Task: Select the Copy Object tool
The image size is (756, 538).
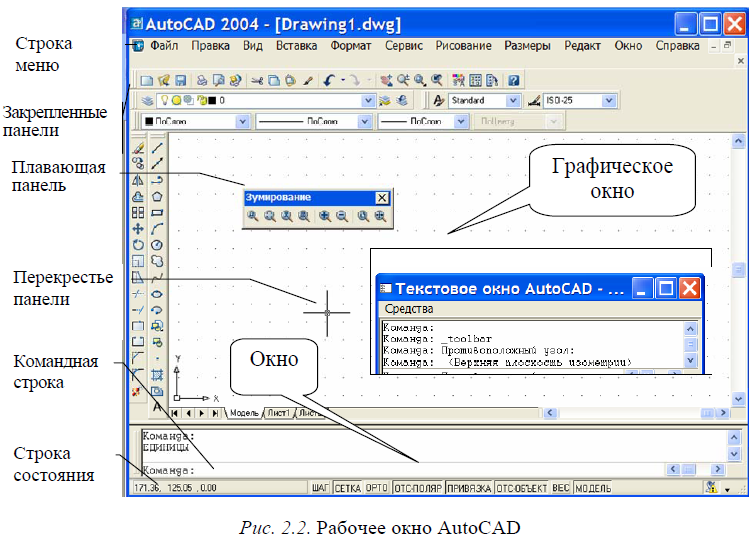Action: pos(138,163)
